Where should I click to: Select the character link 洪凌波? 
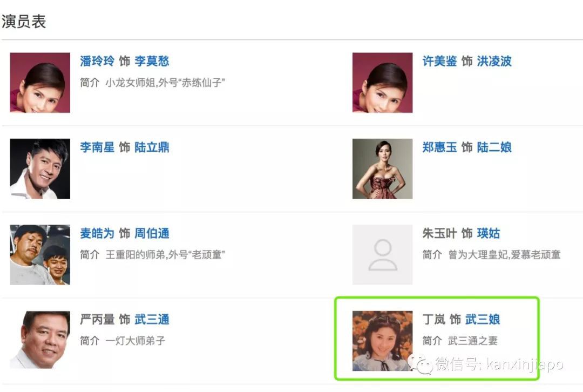494,62
